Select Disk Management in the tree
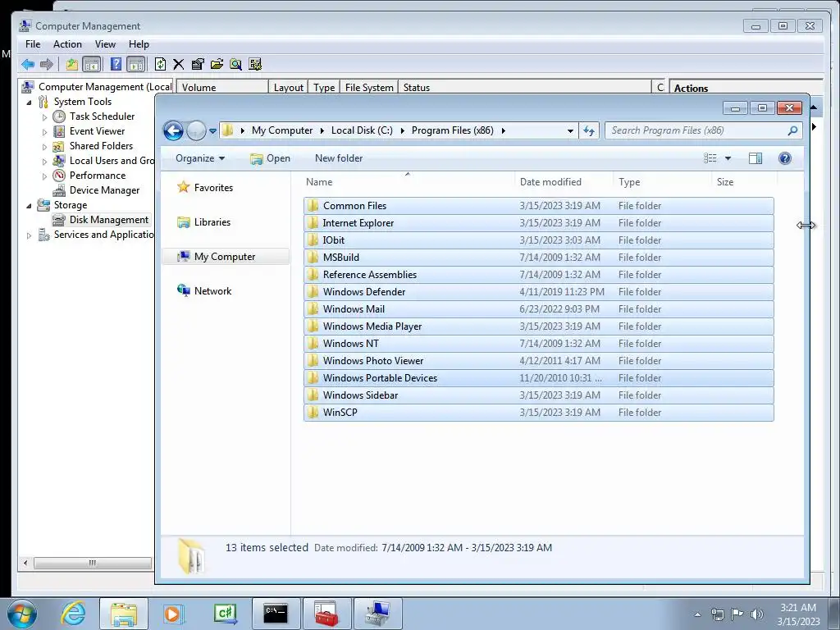Screen dimensions: 840x630 tap(109, 220)
